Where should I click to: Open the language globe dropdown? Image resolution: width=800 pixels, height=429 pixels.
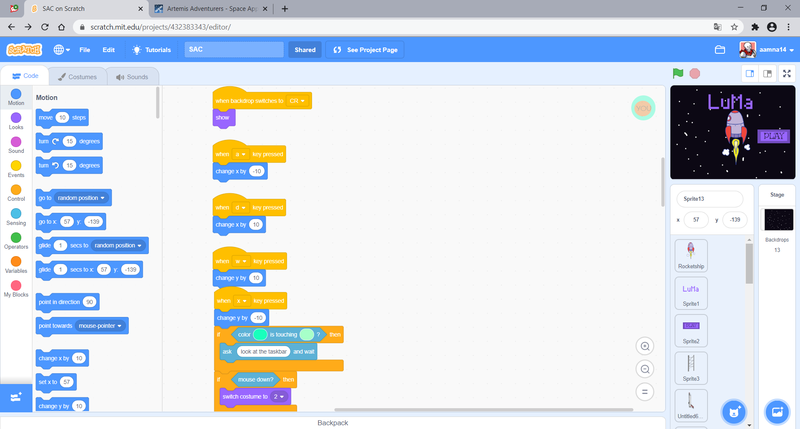point(62,50)
